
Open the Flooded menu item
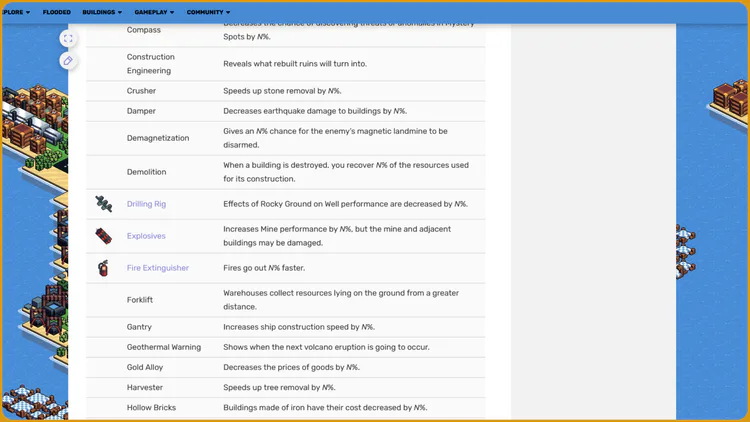[56, 12]
